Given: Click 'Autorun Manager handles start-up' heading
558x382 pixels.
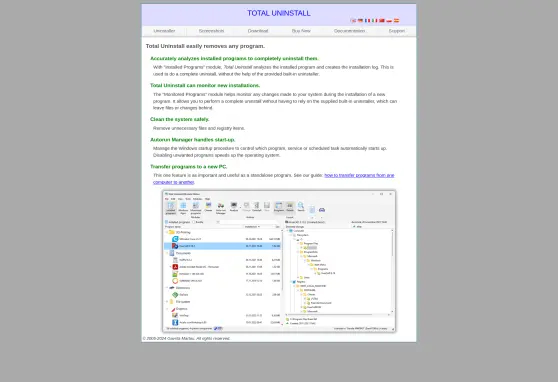Looking at the screenshot, I should click(x=193, y=140).
